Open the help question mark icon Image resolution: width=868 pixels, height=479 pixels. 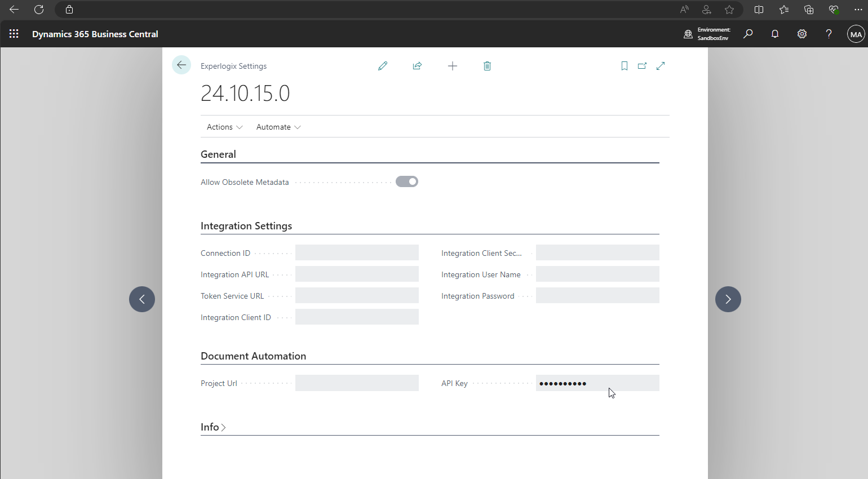829,34
